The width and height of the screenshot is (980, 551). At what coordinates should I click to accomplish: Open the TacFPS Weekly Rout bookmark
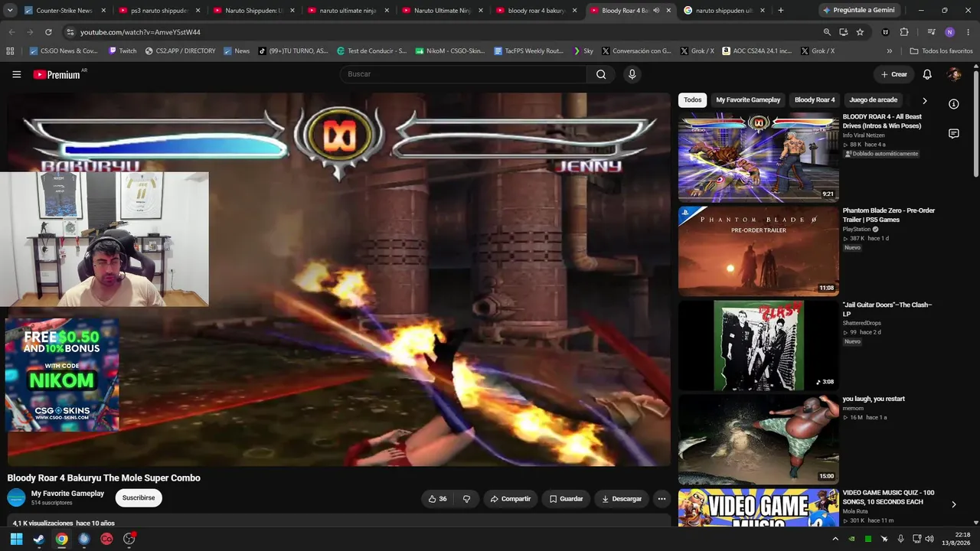pyautogui.click(x=528, y=51)
